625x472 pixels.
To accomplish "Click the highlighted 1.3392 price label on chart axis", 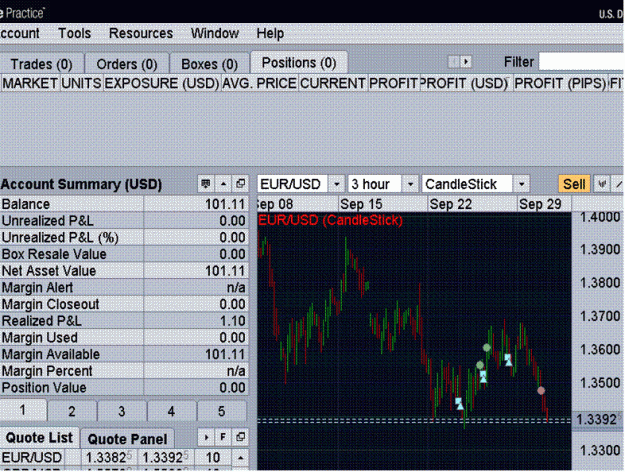I will [x=597, y=419].
